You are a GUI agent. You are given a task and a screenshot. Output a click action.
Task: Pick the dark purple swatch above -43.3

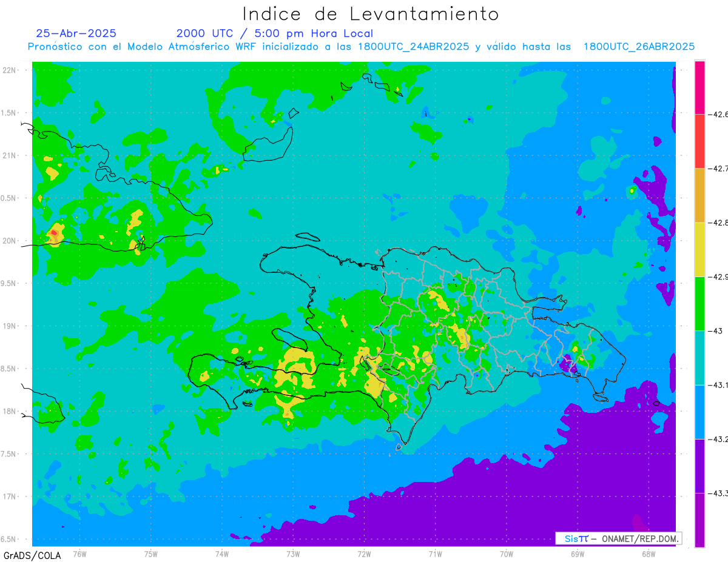point(699,466)
